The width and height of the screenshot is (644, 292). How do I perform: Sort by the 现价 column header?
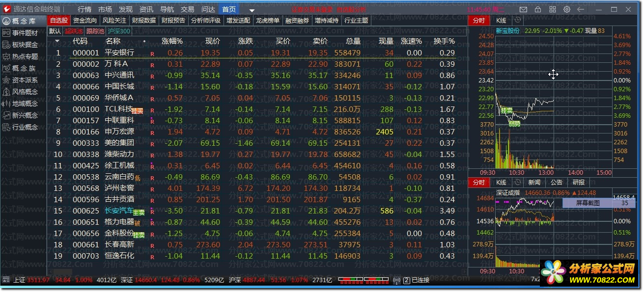[x=212, y=41]
